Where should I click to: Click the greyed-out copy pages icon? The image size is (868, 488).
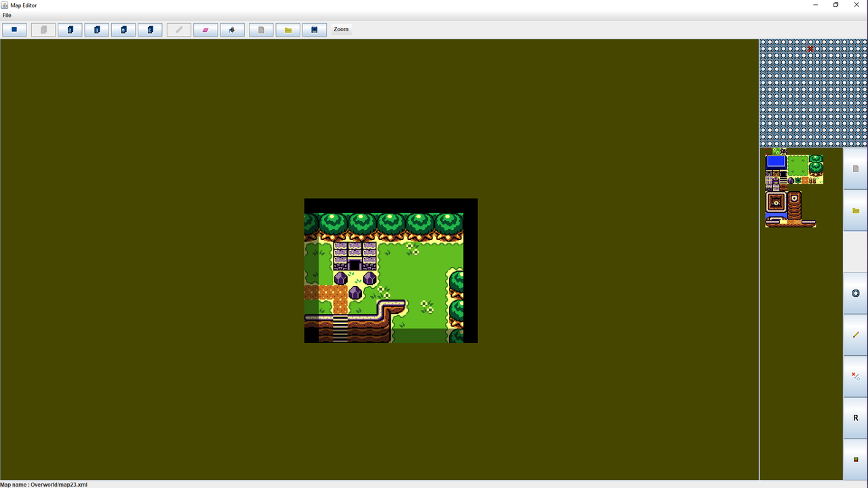point(43,30)
